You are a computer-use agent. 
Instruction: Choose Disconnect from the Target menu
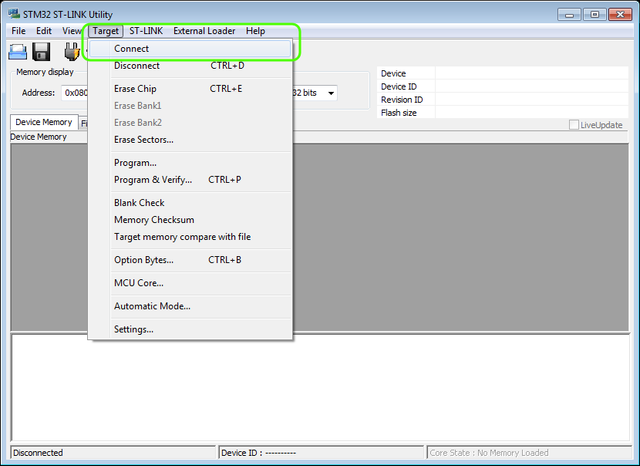coord(190,66)
